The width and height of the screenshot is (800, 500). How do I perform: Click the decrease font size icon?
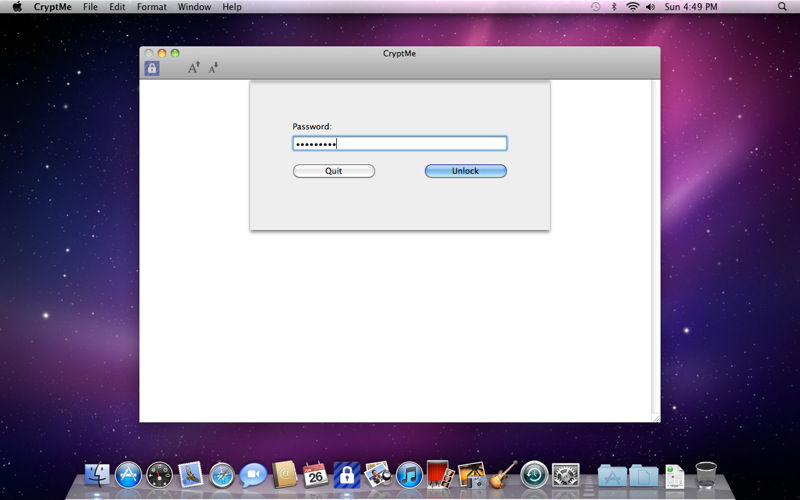tap(213, 67)
